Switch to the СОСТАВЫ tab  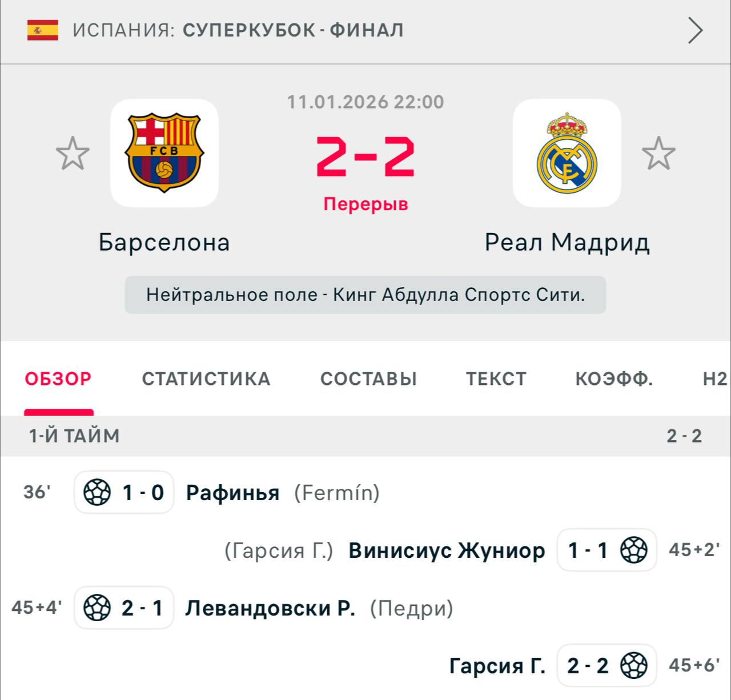pos(368,379)
